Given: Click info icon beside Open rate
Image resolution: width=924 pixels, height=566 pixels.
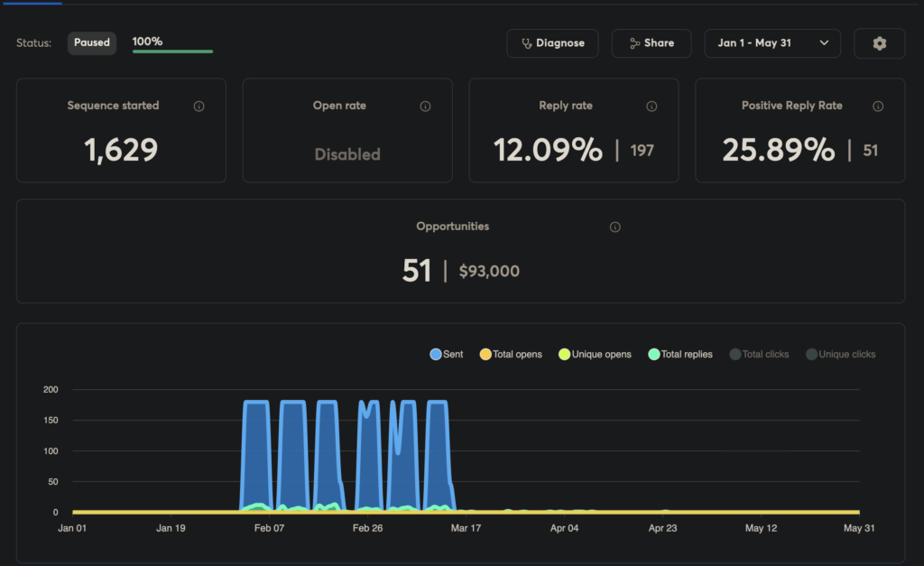Looking at the screenshot, I should pyautogui.click(x=425, y=107).
